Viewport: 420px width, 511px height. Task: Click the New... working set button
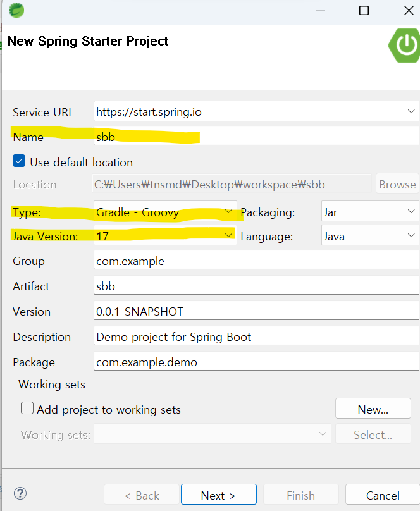click(x=373, y=409)
